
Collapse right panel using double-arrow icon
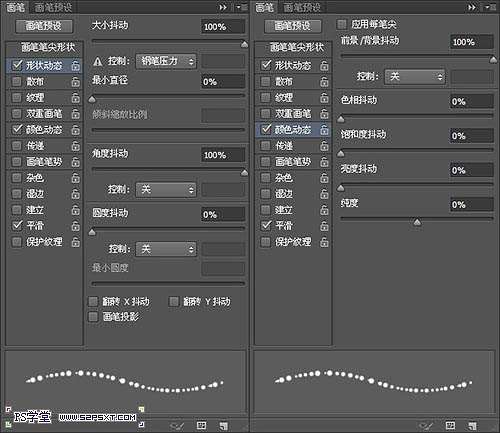tap(472, 7)
